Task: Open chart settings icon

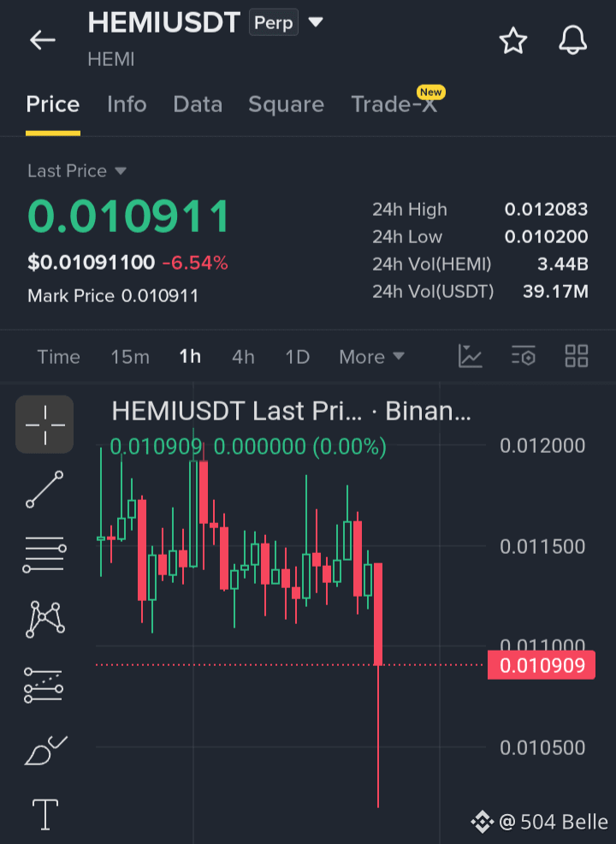Action: coord(523,356)
